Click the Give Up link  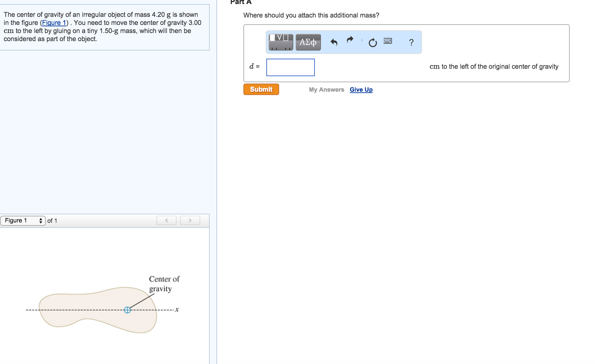[361, 89]
